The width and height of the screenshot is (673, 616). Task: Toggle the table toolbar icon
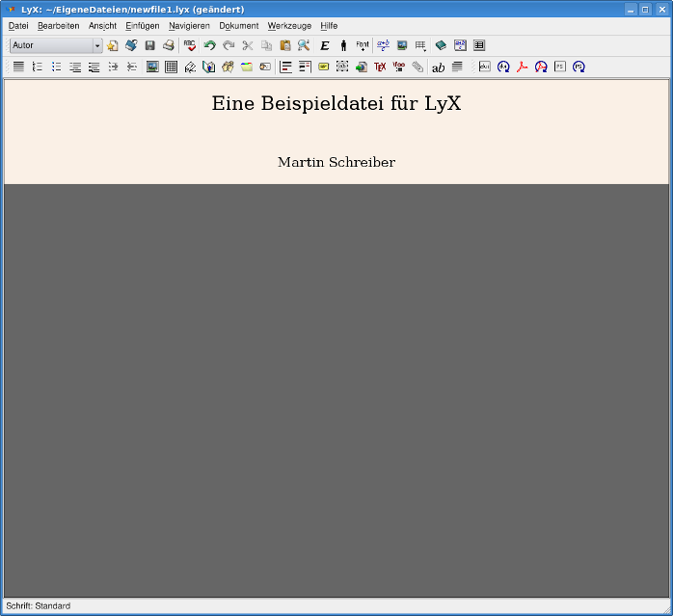point(479,45)
